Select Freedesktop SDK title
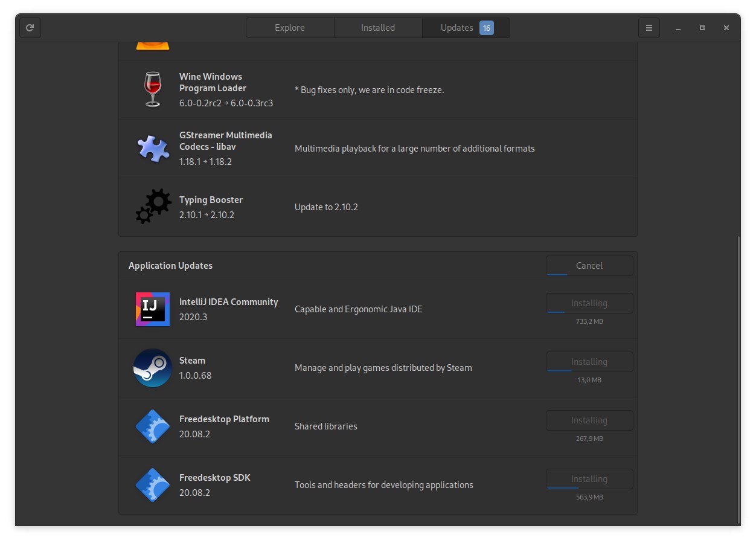This screenshot has width=756, height=543. click(x=215, y=478)
